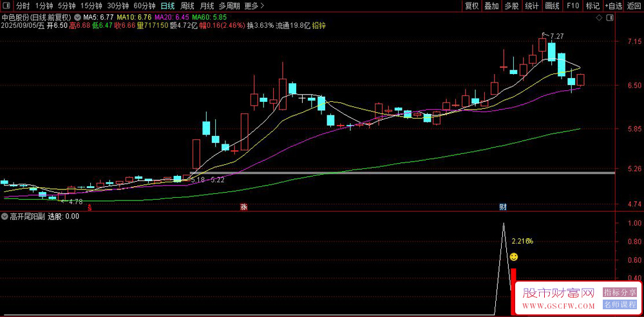This screenshot has height=317, width=644.
Task: Toggle the left sidebar panel icon
Action: (x=6, y=6)
